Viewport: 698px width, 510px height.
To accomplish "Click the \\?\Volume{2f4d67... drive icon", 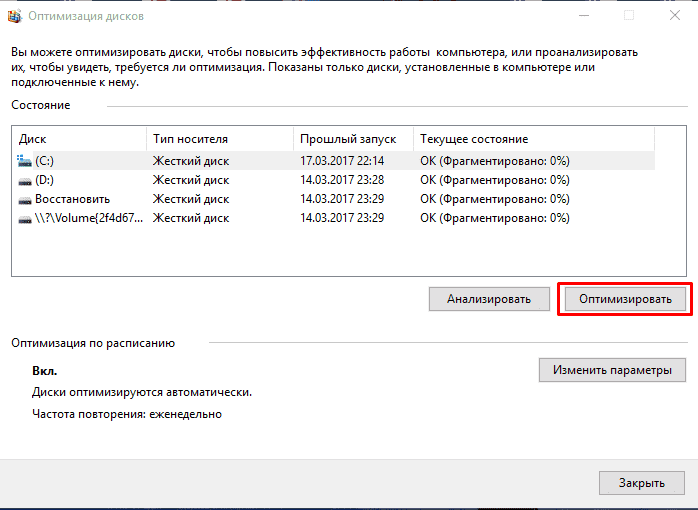I will (x=24, y=219).
